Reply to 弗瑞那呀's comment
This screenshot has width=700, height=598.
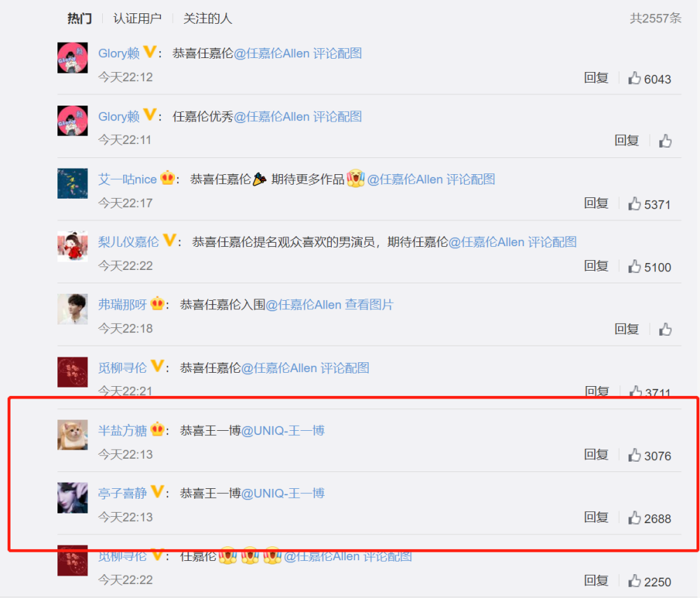(x=626, y=329)
